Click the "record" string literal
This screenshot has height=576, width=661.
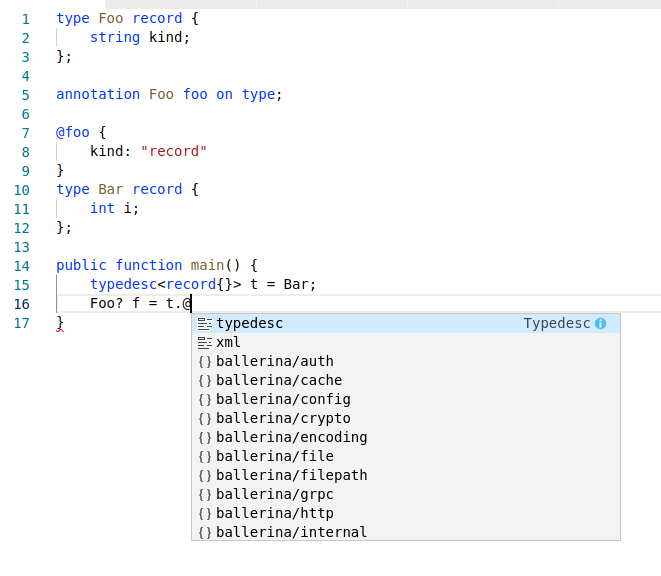click(x=174, y=151)
